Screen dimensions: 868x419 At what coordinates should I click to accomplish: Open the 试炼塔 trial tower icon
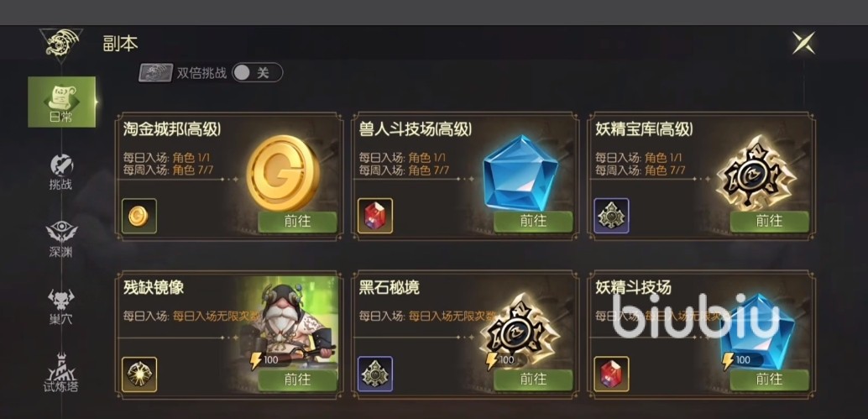click(61, 374)
